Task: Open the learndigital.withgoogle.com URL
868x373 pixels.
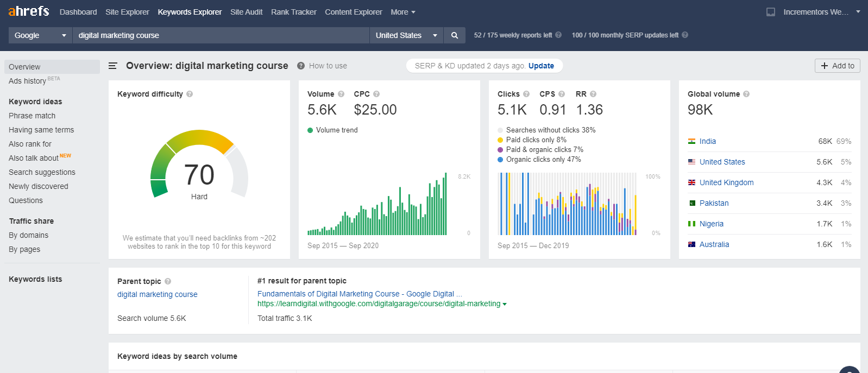Action: (x=379, y=304)
